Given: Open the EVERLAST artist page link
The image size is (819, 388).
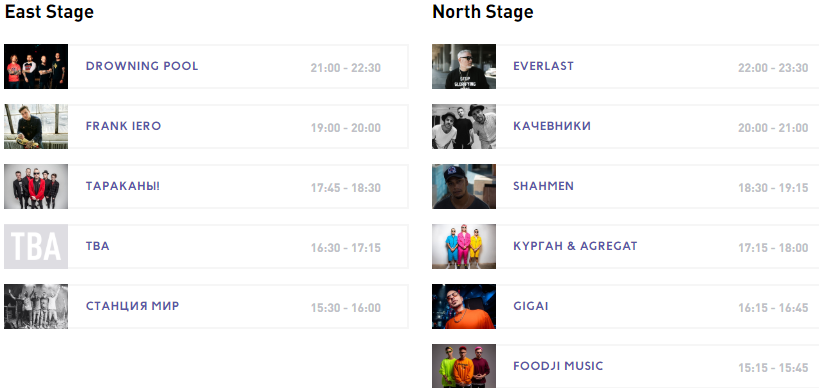Looking at the screenshot, I should coord(543,66).
